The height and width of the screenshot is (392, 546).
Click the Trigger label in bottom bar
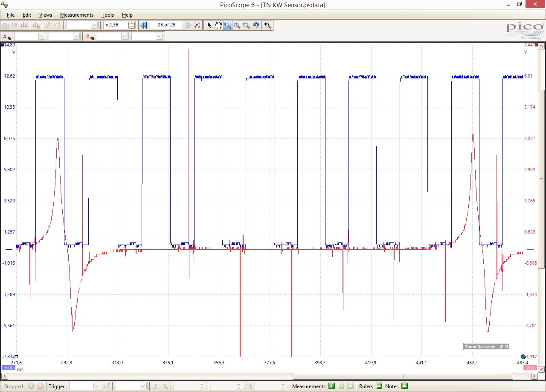click(x=57, y=386)
